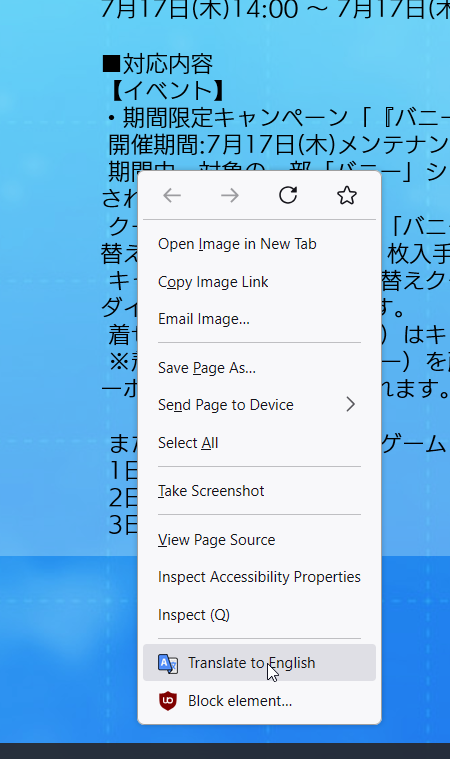Reload the page via context menu icon

tap(288, 195)
